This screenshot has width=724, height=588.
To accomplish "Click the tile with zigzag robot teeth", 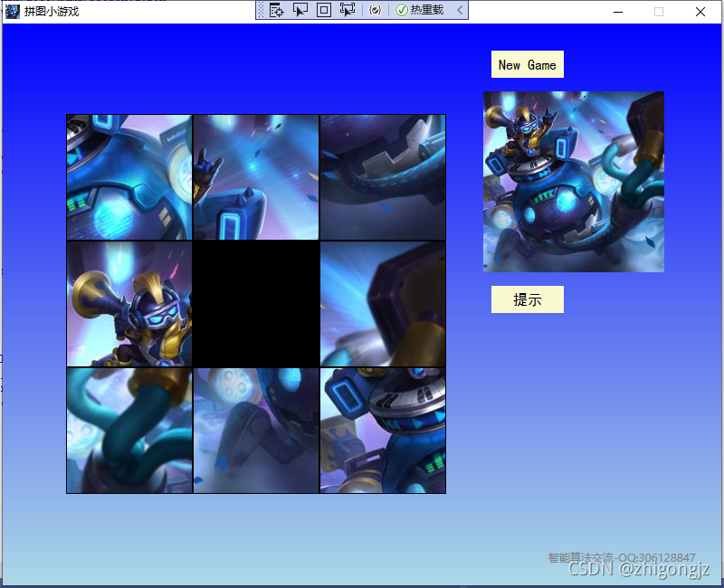I will (x=383, y=177).
